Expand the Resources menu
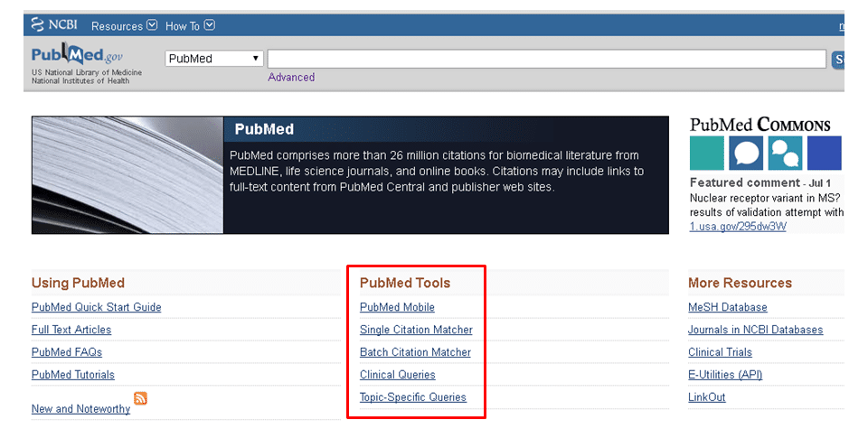This screenshot has width=868, height=448. (124, 26)
